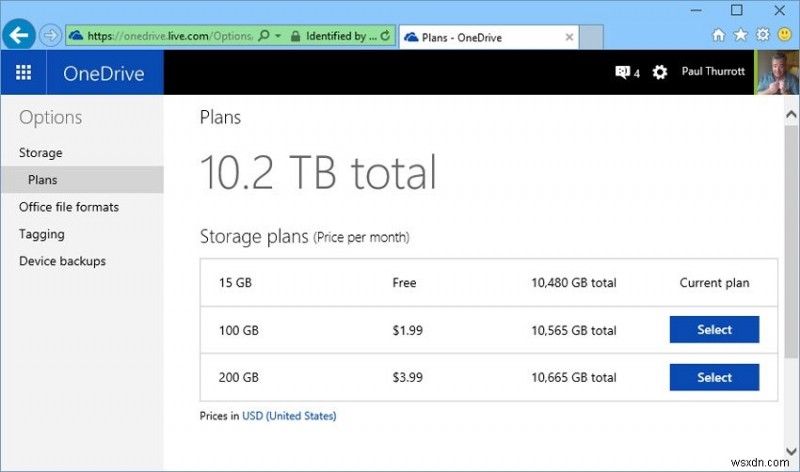Screen dimensions: 800x472
Task: Open Office file formats option
Action: tap(69, 207)
